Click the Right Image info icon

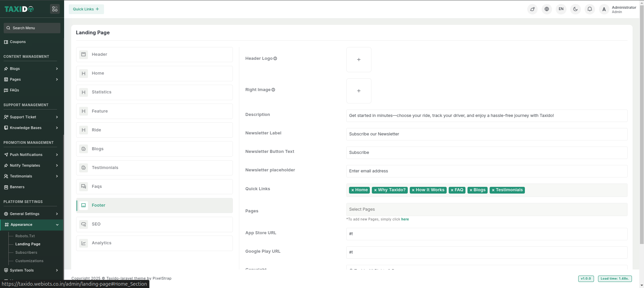point(273,90)
